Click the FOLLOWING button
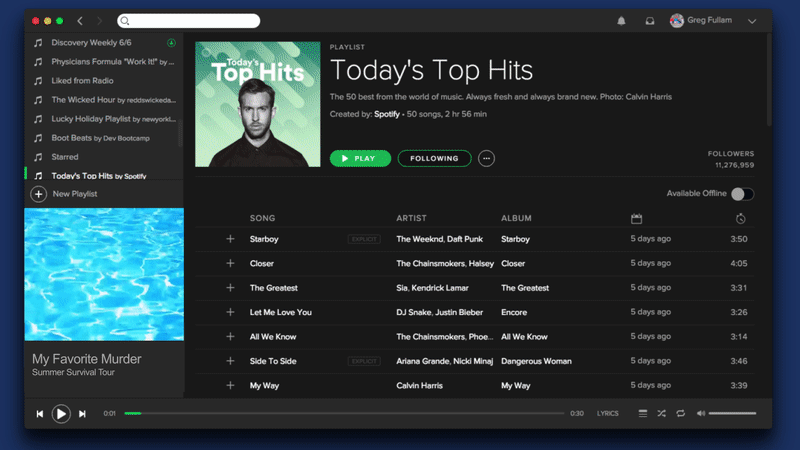The height and width of the screenshot is (450, 800). pyautogui.click(x=434, y=159)
